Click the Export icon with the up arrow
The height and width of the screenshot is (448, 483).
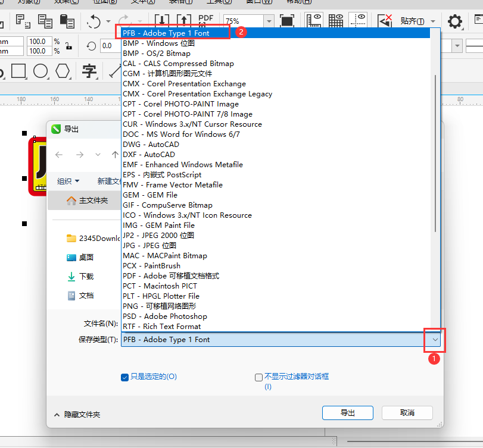(x=184, y=20)
